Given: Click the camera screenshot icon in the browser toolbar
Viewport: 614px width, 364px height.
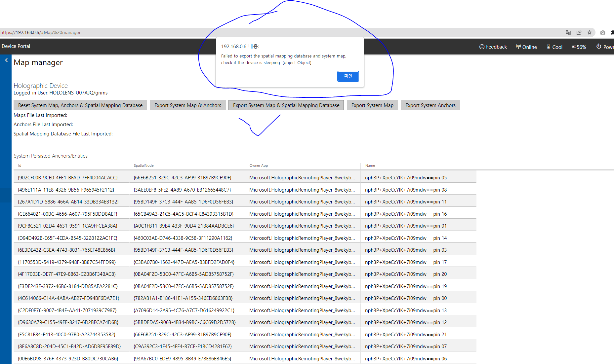Looking at the screenshot, I should 602,32.
